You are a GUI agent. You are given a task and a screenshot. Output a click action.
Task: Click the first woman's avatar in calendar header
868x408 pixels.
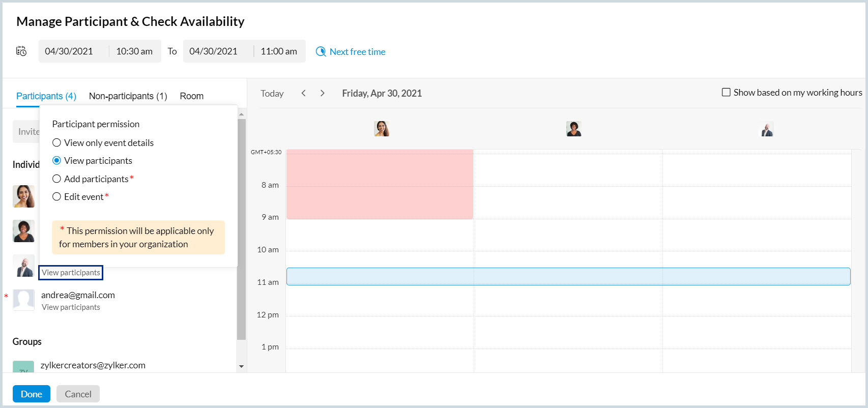coord(381,129)
